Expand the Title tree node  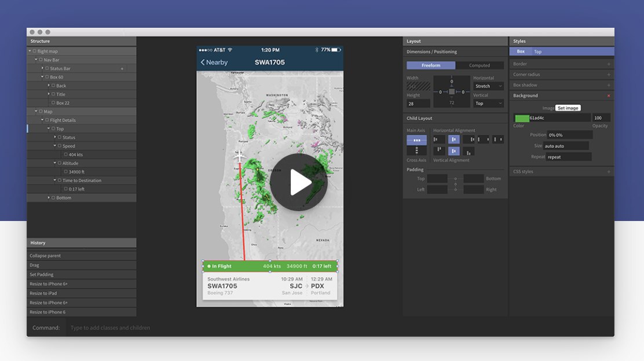tap(49, 94)
